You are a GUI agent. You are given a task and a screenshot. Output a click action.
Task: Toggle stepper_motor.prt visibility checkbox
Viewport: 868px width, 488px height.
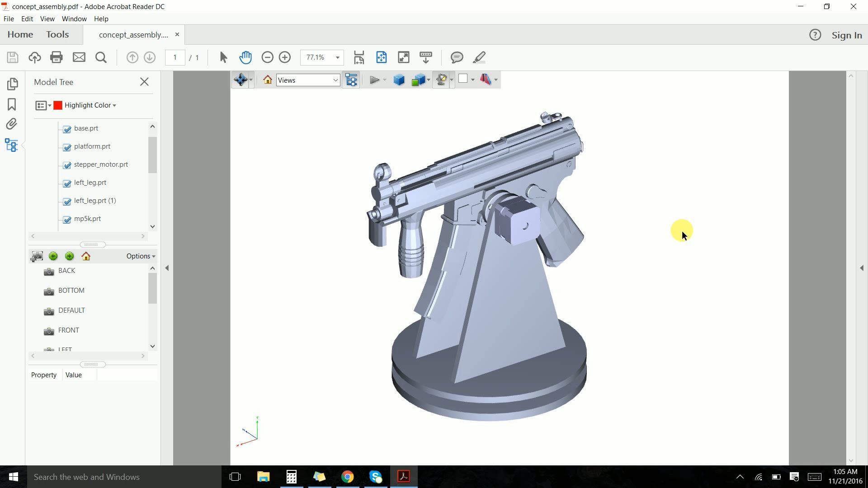click(67, 165)
